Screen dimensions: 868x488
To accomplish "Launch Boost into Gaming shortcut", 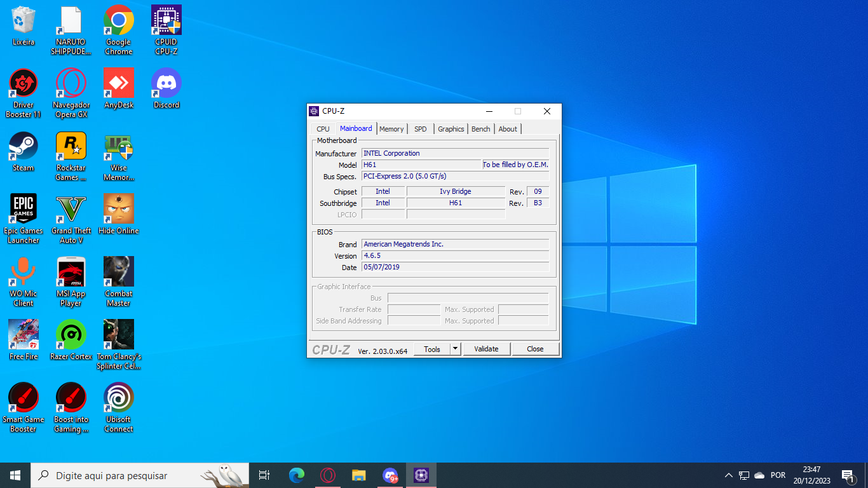I will pos(71,408).
